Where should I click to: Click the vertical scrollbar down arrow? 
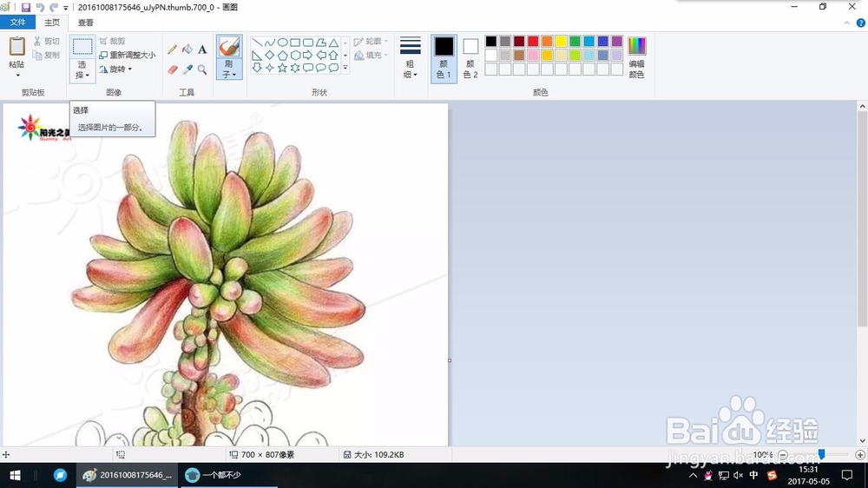pyautogui.click(x=863, y=441)
